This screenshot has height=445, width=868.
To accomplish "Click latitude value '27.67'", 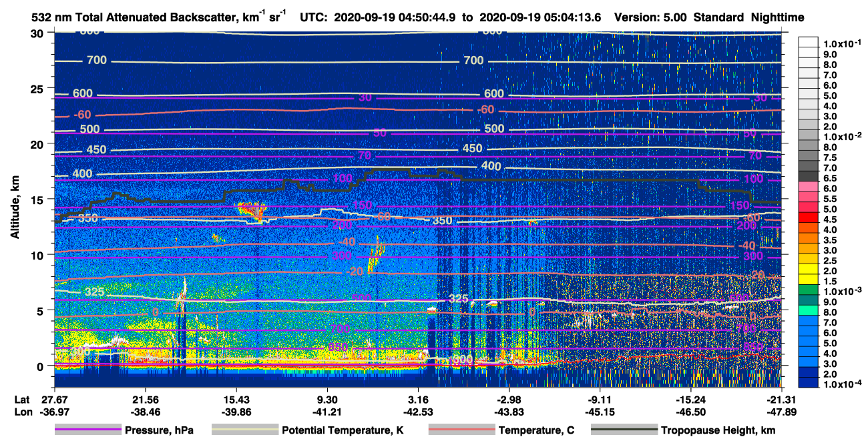I will tap(55, 399).
